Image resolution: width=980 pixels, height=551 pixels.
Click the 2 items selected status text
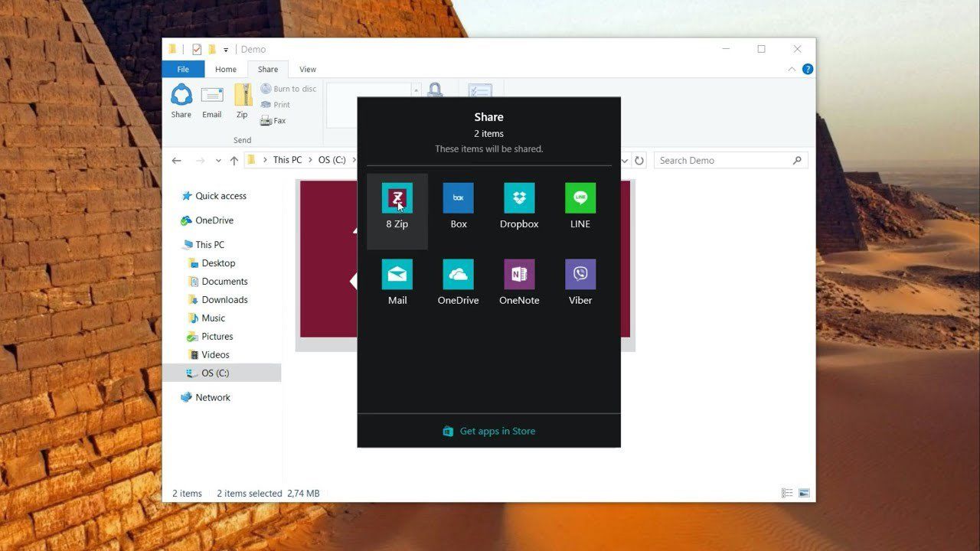(250, 494)
